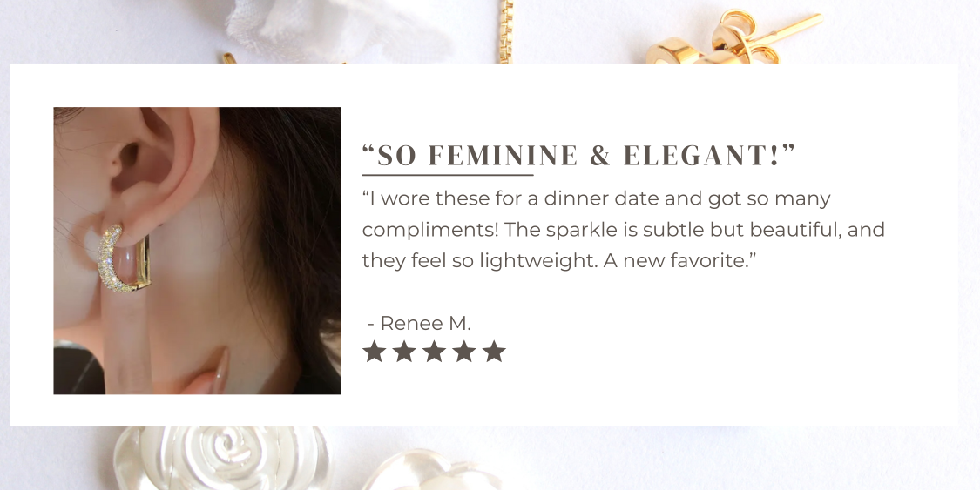
Task: Click the "So Feminine & Elegant!" heading
Action: [578, 156]
